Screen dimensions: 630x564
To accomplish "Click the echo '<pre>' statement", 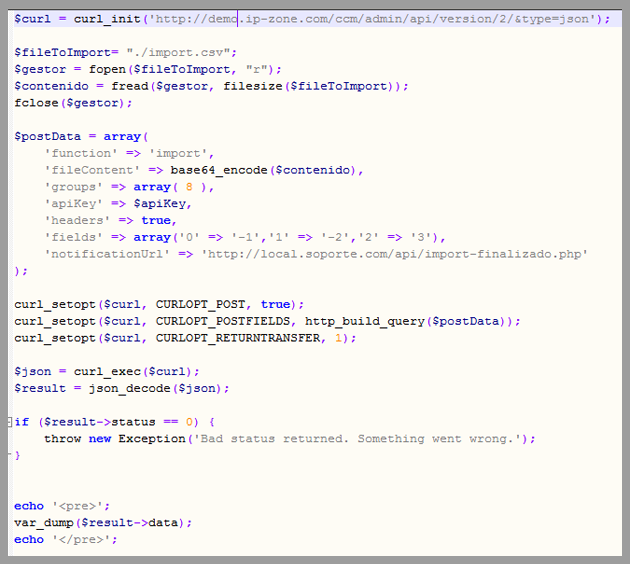I will point(62,506).
